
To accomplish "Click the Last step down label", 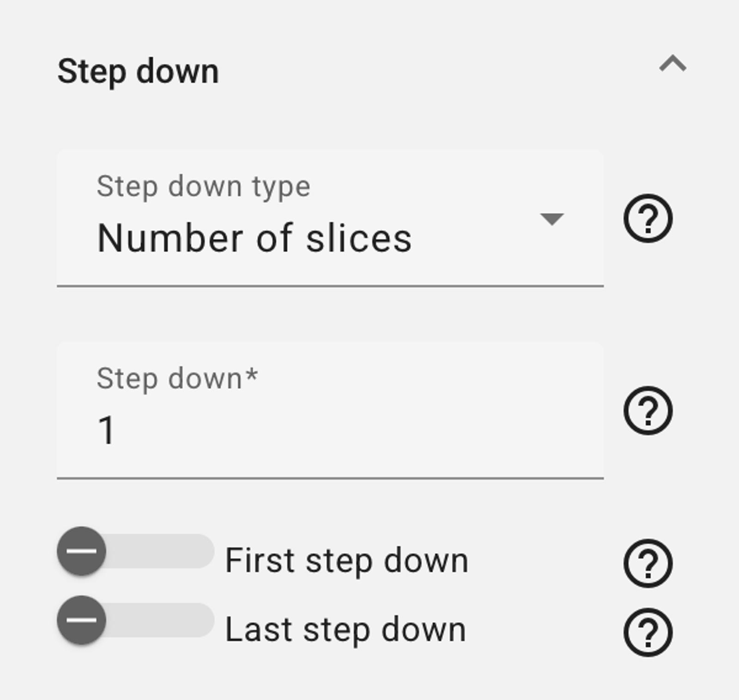I will (x=345, y=630).
